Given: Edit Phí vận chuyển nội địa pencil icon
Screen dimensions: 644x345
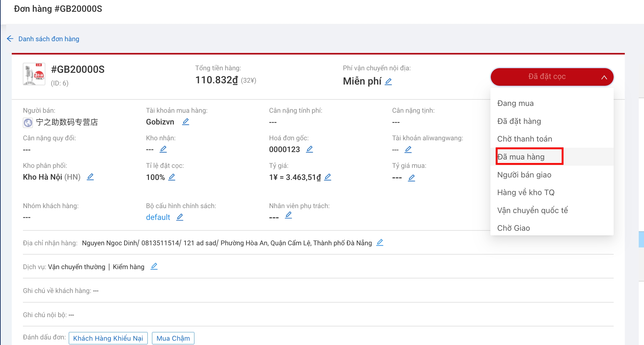Looking at the screenshot, I should point(388,81).
